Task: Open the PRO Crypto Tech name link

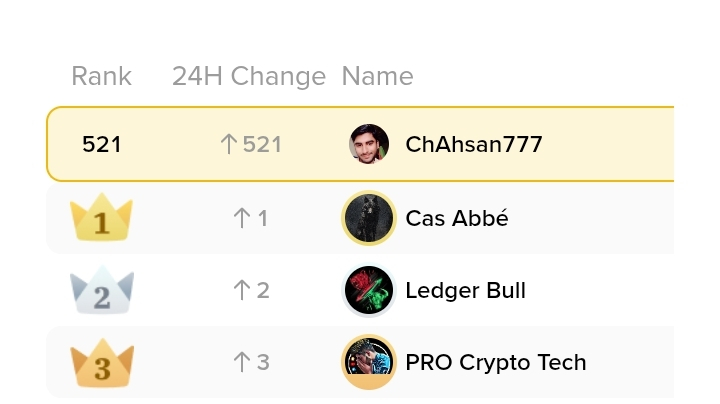Action: tap(496, 362)
